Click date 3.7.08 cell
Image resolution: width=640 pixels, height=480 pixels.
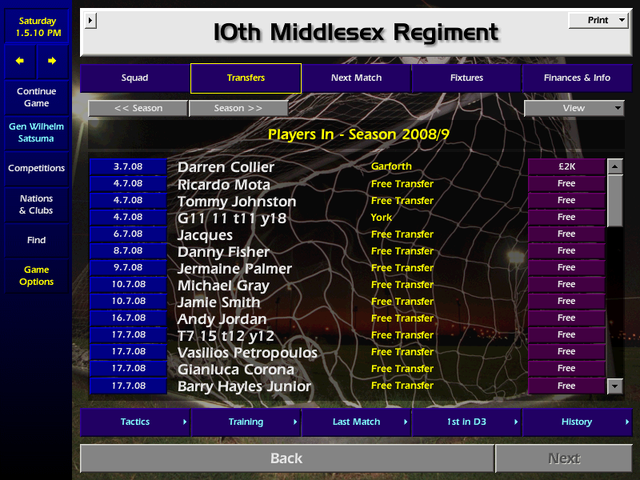click(x=128, y=167)
